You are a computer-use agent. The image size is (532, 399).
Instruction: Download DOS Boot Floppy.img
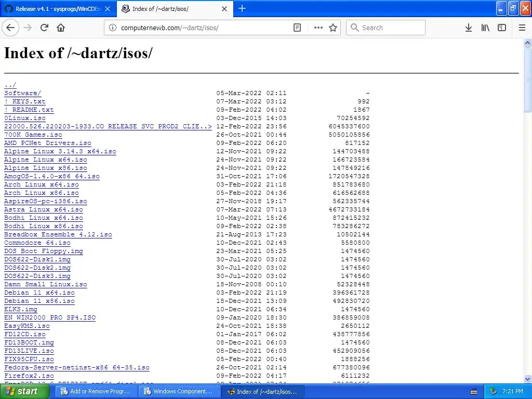point(44,251)
